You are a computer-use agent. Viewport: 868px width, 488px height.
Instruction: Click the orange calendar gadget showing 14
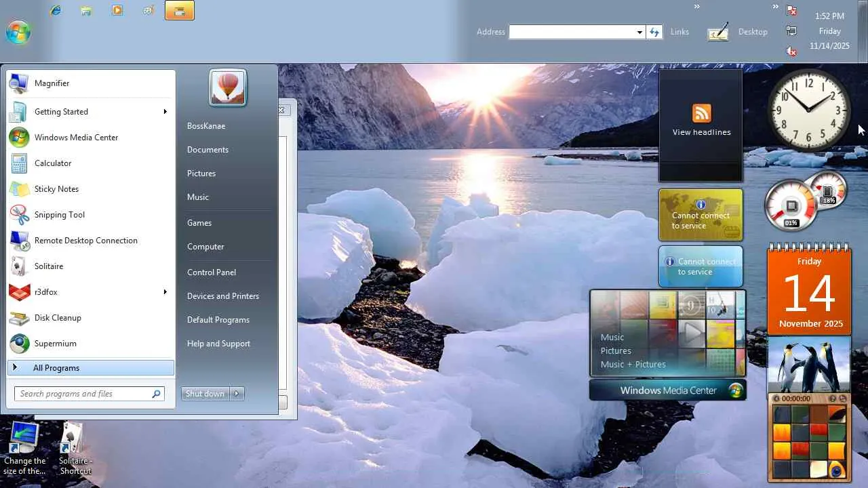coord(809,290)
